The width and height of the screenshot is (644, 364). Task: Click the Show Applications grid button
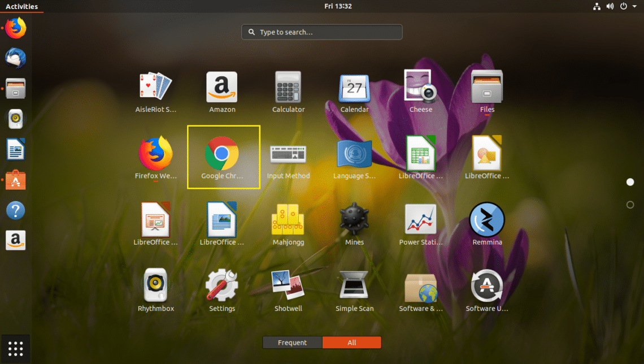pos(16,349)
